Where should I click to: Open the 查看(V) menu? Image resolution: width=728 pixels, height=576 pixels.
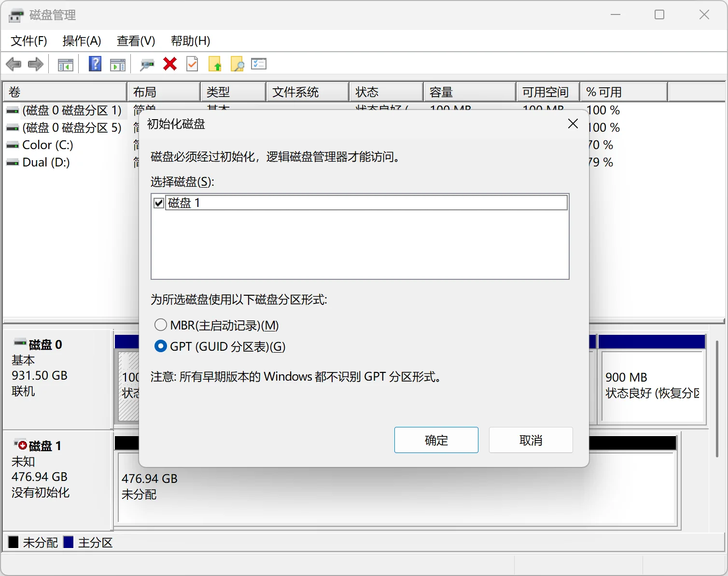136,41
